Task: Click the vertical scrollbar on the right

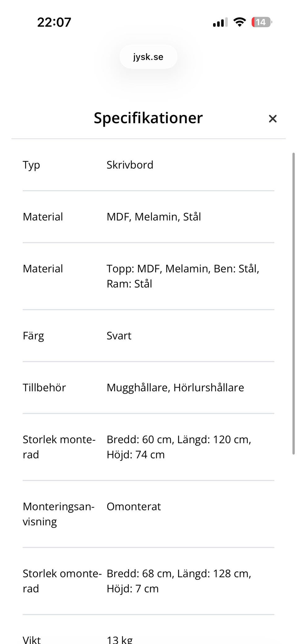Action: 294,303
